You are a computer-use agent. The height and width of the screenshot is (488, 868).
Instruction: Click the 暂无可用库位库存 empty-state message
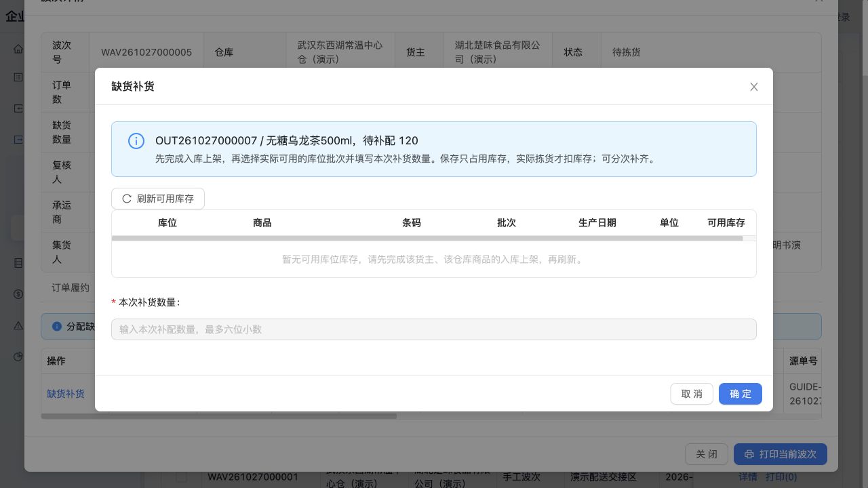[434, 260]
